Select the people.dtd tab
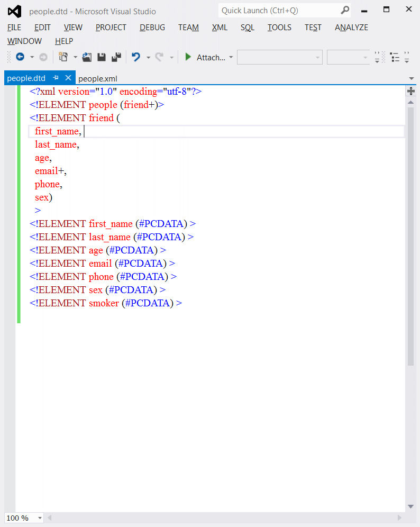This screenshot has width=420, height=527. [x=26, y=78]
